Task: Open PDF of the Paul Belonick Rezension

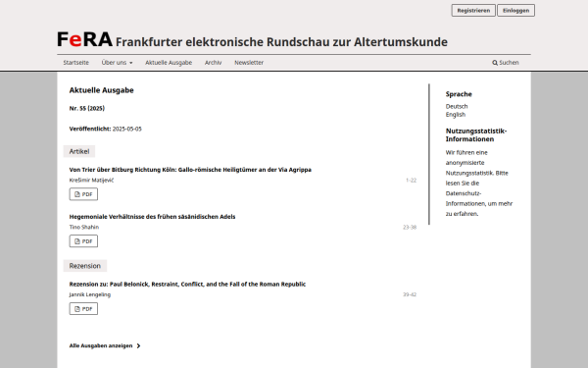Action: [x=83, y=309]
